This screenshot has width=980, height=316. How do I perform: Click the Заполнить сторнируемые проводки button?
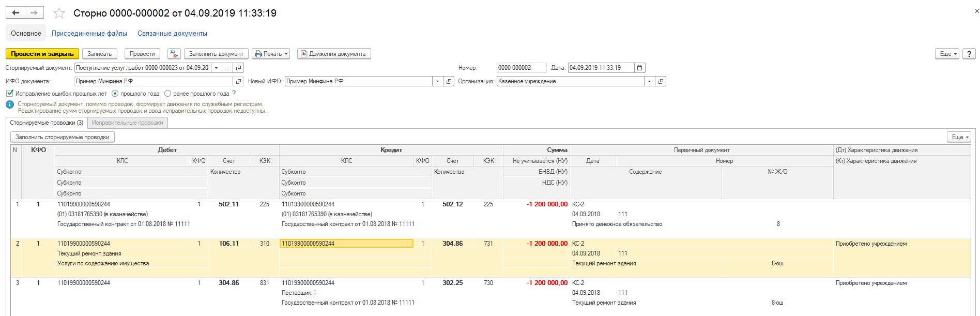coord(63,137)
